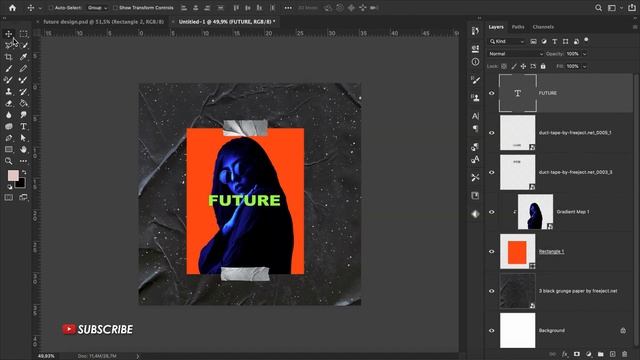Open the Normal blend mode dropdown
Viewport: 640px width, 360px height.
pyautogui.click(x=516, y=54)
